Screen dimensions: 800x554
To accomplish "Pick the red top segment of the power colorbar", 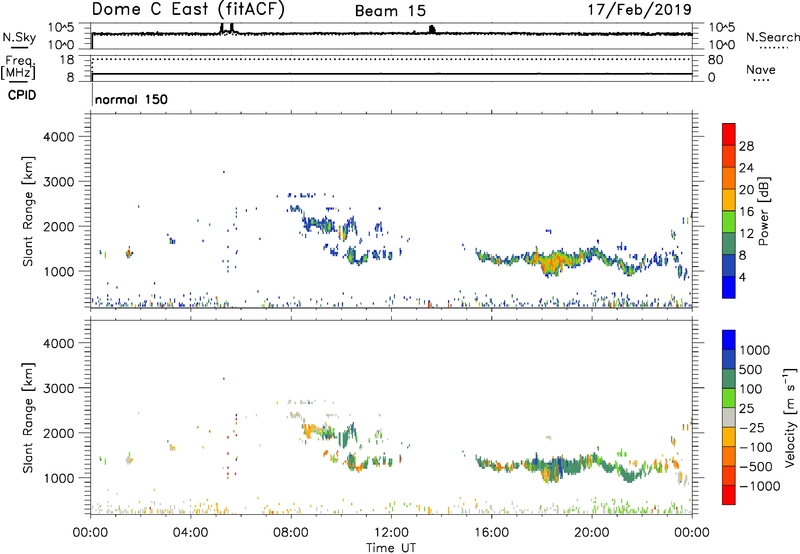I will pos(729,134).
